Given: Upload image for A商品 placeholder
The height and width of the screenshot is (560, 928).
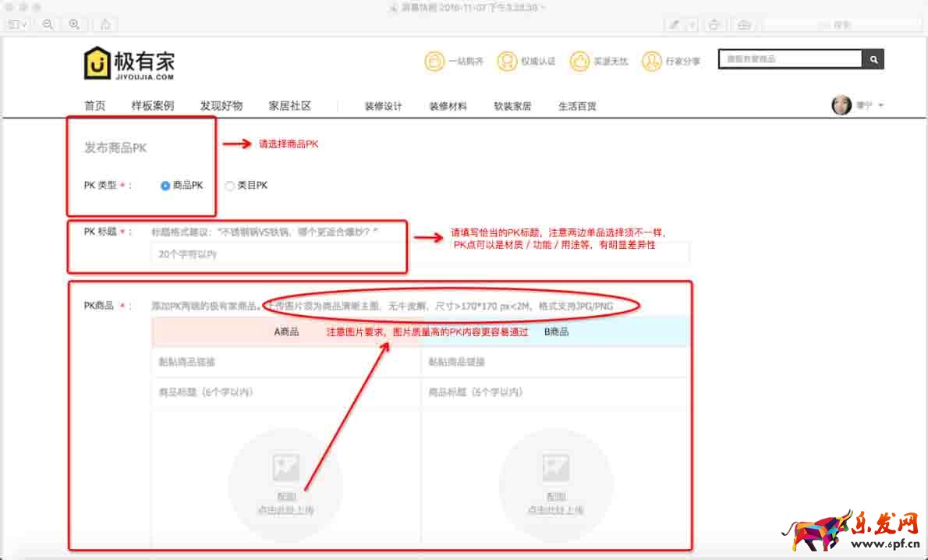Looking at the screenshot, I should 285,485.
